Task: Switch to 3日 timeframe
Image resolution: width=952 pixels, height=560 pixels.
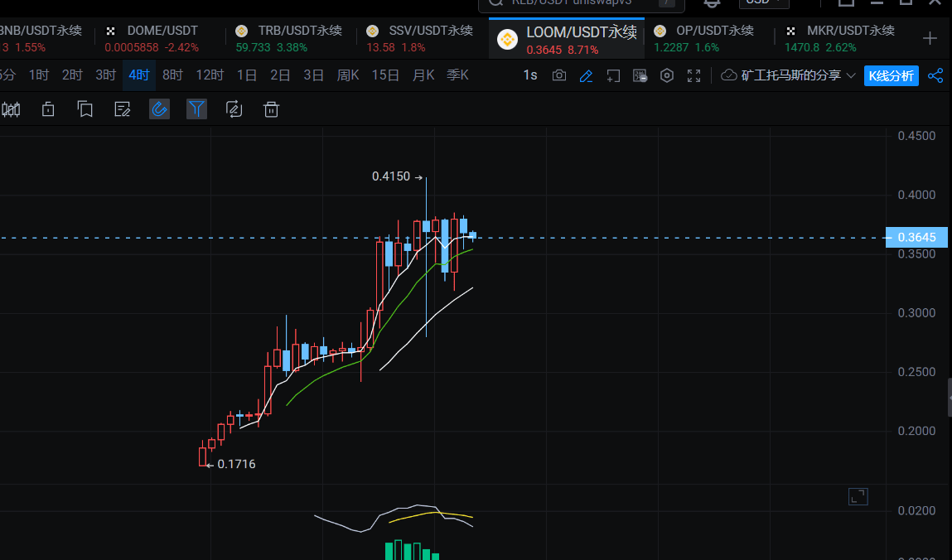Action: pyautogui.click(x=313, y=75)
